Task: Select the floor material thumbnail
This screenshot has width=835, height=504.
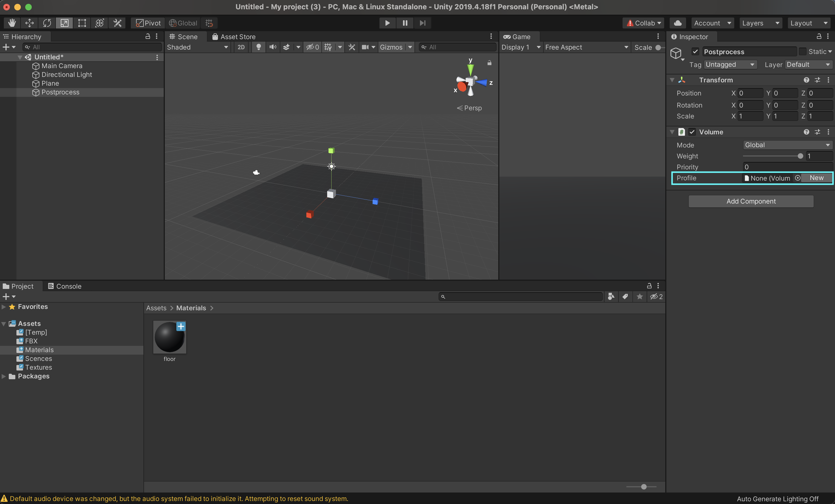Action: click(169, 337)
